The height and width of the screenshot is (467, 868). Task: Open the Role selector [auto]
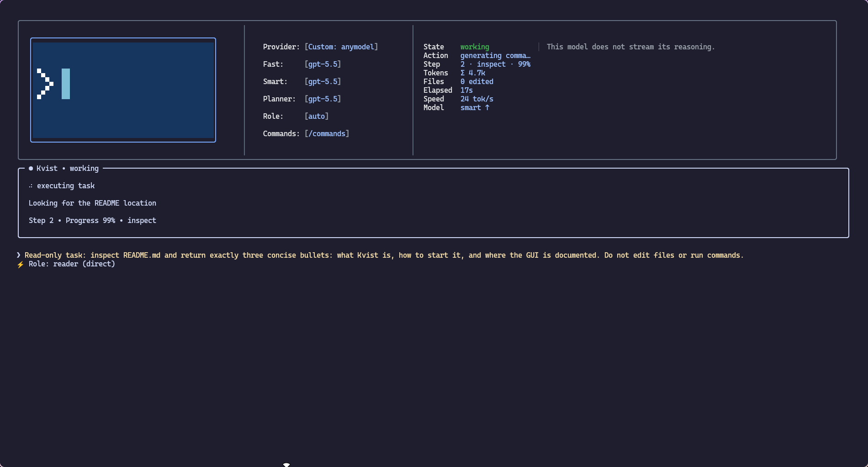point(317,116)
